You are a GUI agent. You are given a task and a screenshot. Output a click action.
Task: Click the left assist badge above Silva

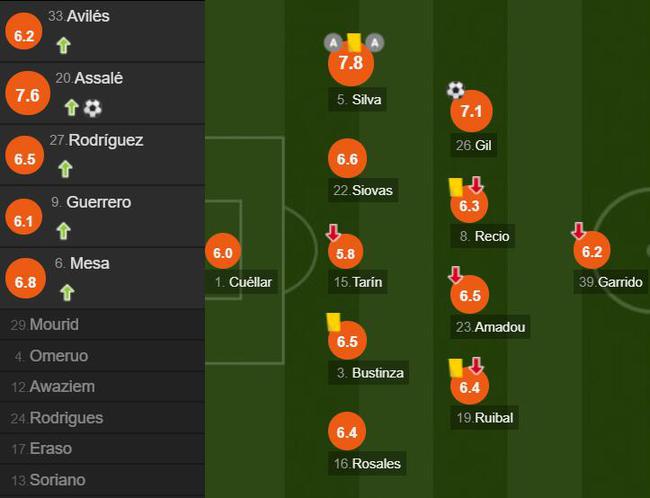(333, 42)
